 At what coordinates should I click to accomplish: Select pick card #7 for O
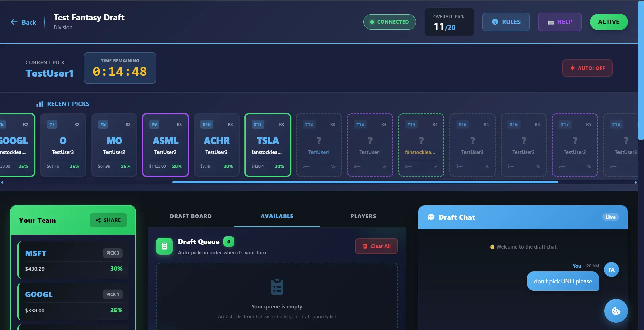pyautogui.click(x=63, y=145)
